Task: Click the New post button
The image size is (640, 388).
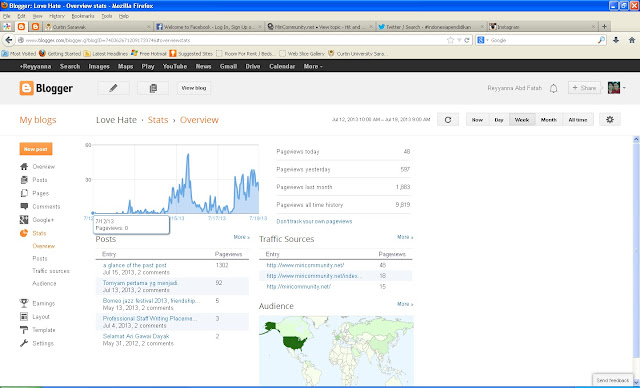Action: click(x=36, y=149)
